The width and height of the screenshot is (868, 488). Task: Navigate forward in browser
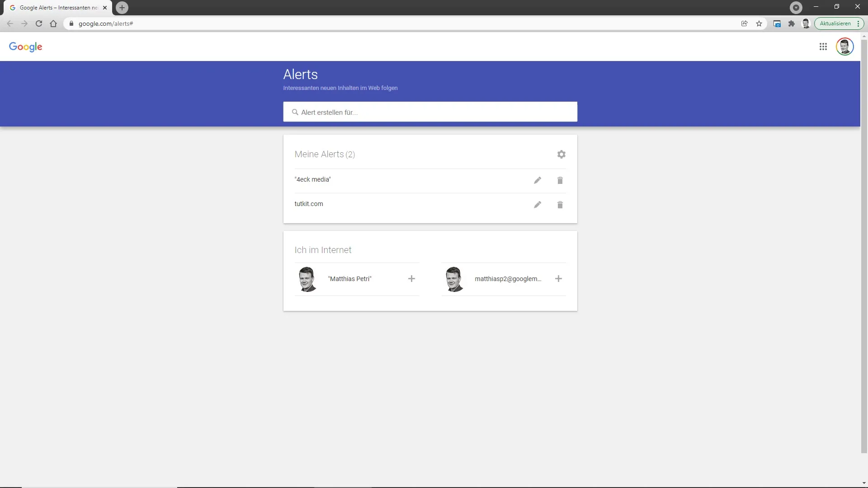[24, 23]
